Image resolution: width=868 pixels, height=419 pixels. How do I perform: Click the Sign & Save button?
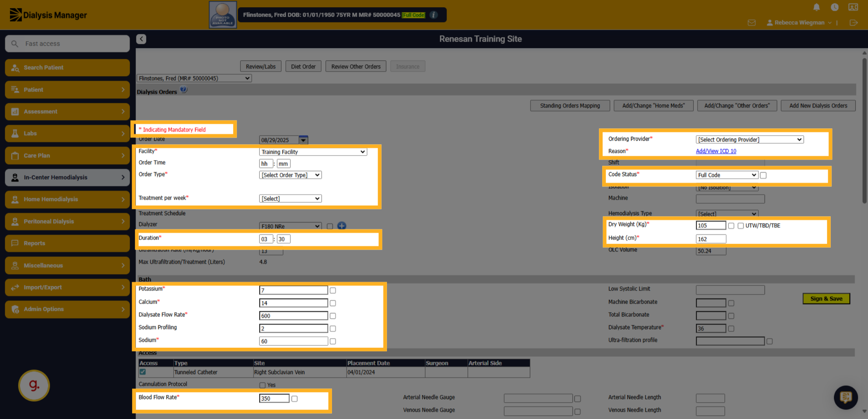point(826,299)
